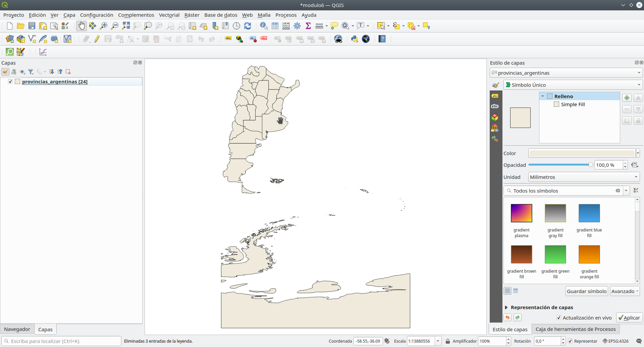
Task: Switch symbol list to list view
Action: pos(516,291)
